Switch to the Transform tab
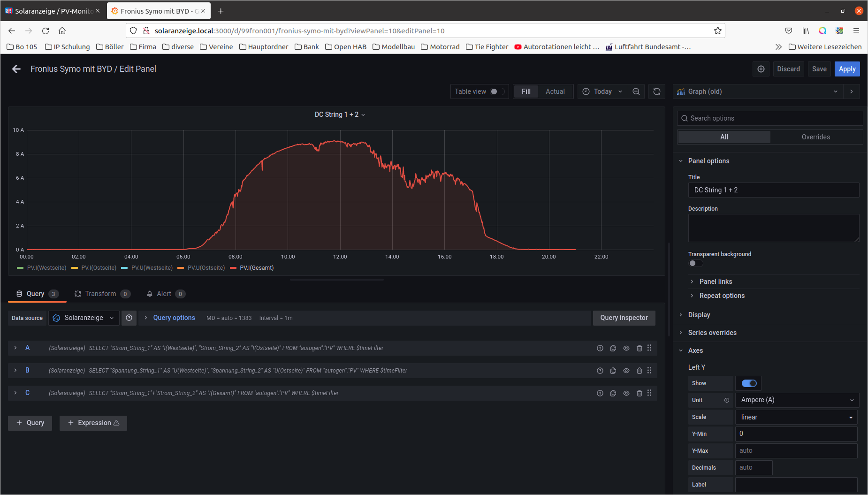 point(101,294)
